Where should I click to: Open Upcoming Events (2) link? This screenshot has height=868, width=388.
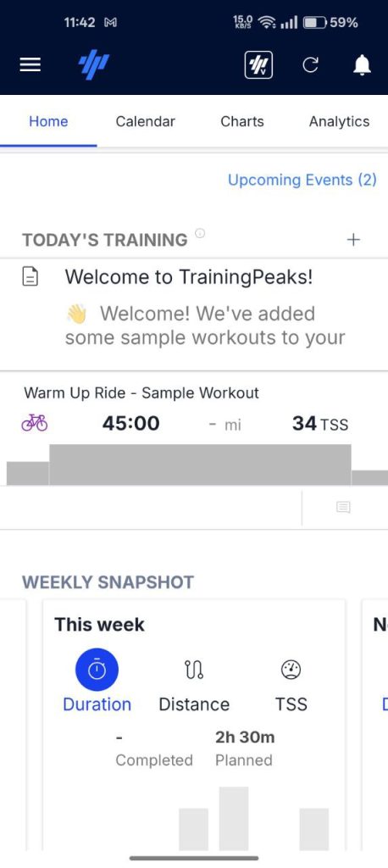tap(302, 180)
